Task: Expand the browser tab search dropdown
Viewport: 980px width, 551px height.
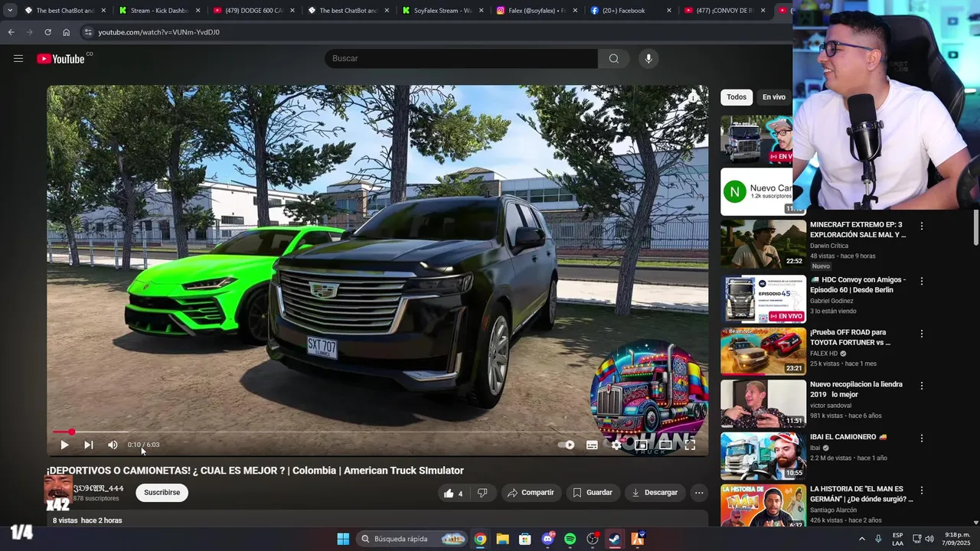Action: point(10,11)
